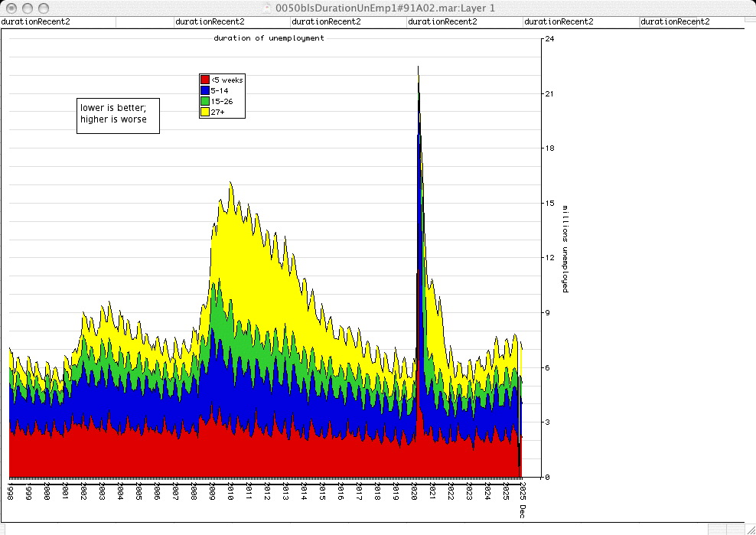Minimize the window with the yellow button

point(26,7)
